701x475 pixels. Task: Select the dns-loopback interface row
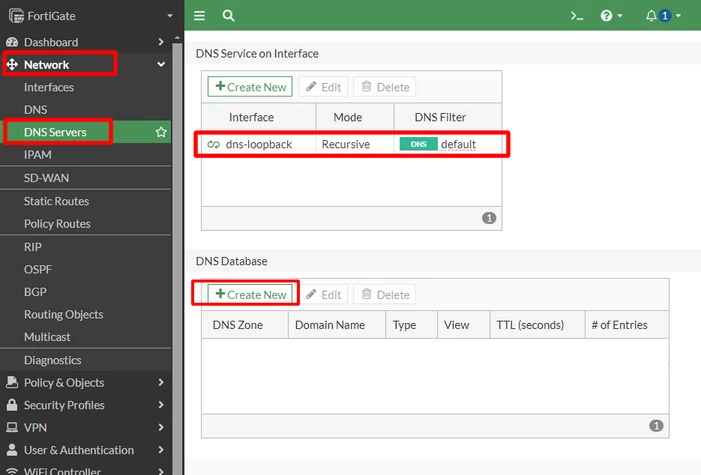pyautogui.click(x=351, y=144)
